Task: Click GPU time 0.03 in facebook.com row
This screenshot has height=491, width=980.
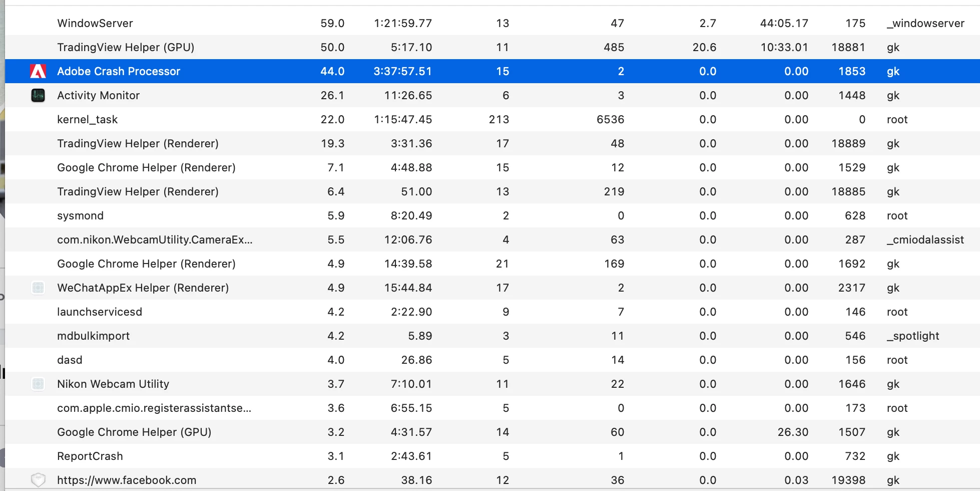Action: pyautogui.click(x=796, y=480)
